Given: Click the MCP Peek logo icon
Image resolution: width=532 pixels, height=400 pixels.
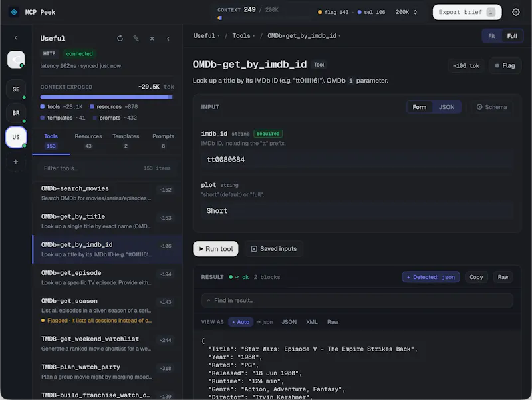Looking at the screenshot, I should [x=14, y=12].
